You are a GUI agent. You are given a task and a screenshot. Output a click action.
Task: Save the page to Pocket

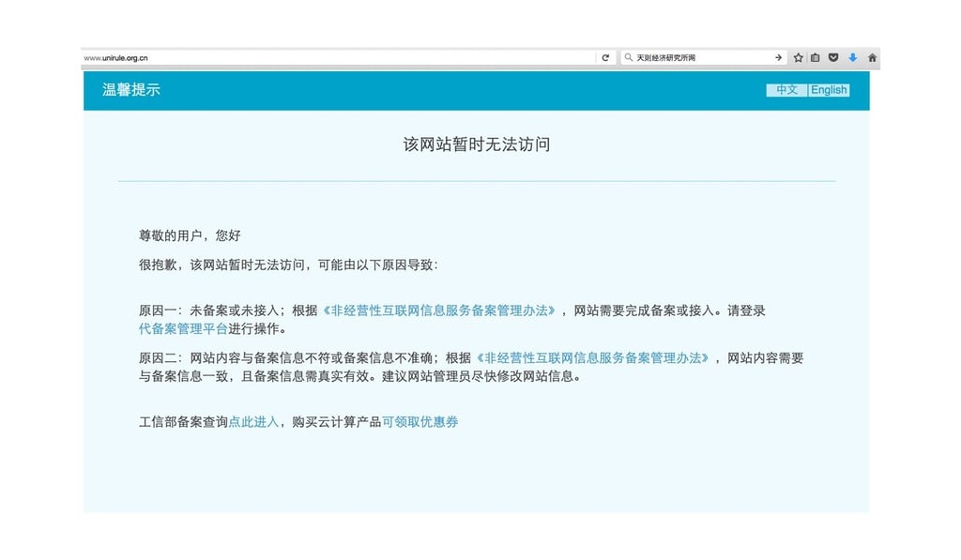833,56
